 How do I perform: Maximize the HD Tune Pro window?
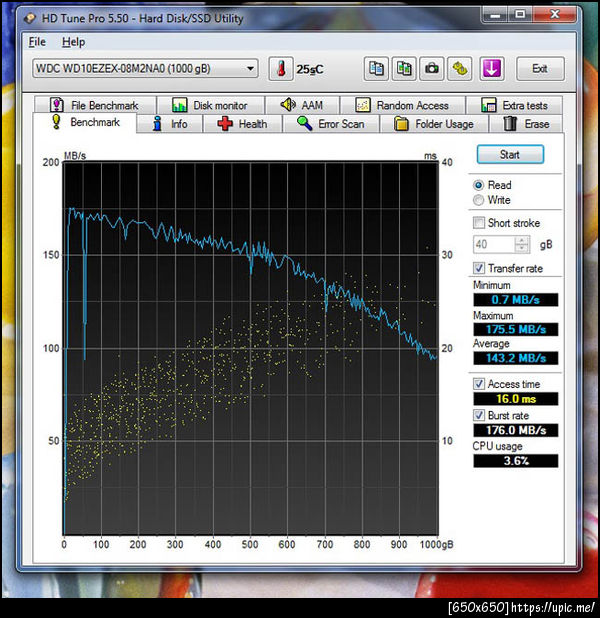(520, 15)
